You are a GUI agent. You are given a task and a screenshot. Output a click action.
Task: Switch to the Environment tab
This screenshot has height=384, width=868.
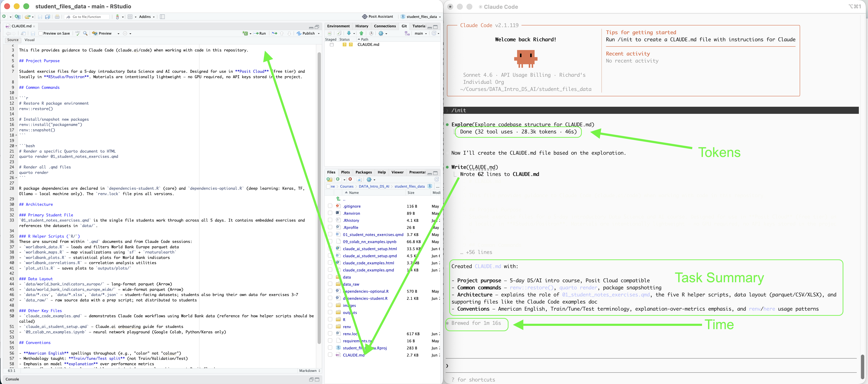click(338, 26)
